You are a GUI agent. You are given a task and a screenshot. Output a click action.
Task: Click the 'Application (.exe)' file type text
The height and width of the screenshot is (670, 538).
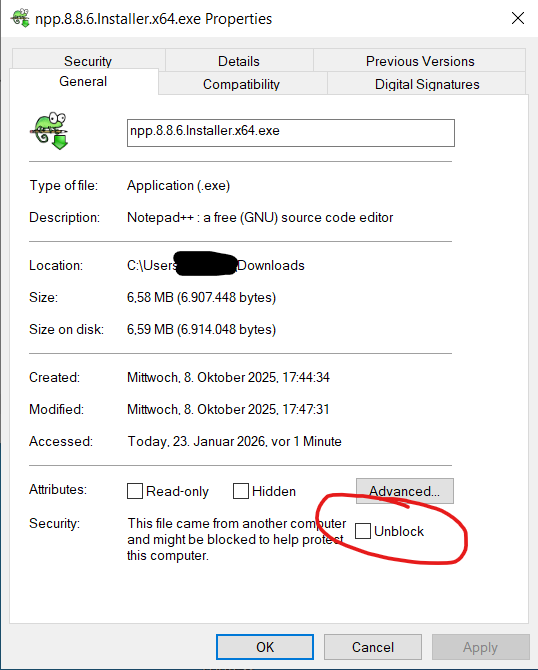pos(179,185)
